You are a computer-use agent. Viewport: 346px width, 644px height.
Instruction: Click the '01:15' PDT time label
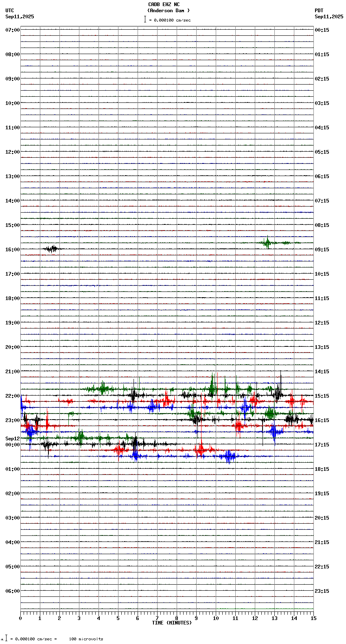[x=322, y=54]
